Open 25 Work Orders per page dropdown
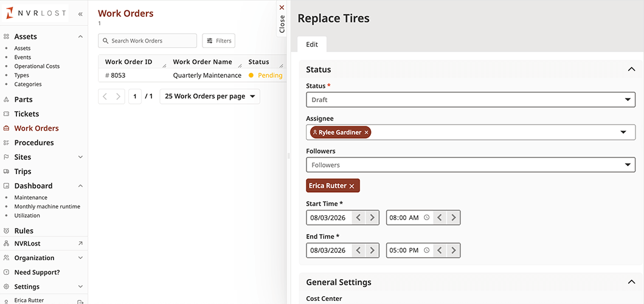Image resolution: width=644 pixels, height=304 pixels. (210, 96)
